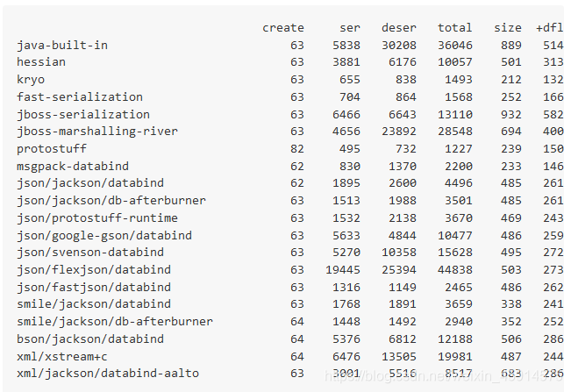
Task: Select the 'fast-serialization' row label
Action: [80, 97]
